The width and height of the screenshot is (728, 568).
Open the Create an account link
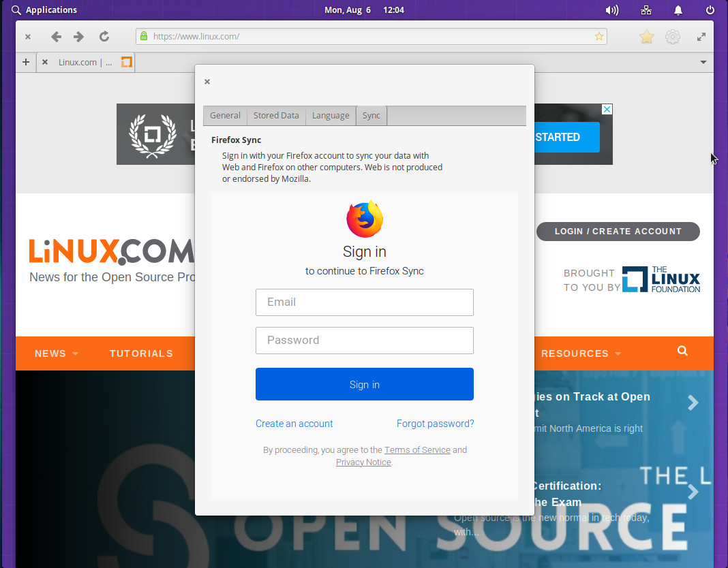click(x=294, y=424)
